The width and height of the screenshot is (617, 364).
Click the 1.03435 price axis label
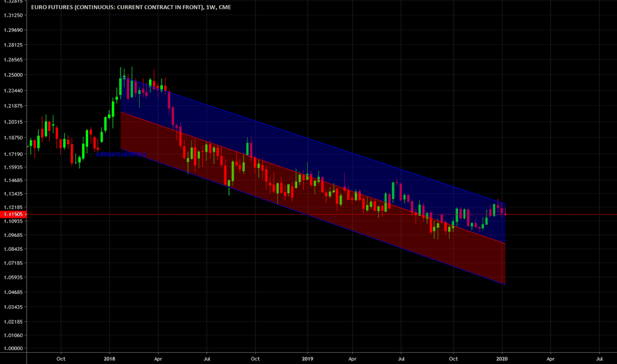pos(13,307)
